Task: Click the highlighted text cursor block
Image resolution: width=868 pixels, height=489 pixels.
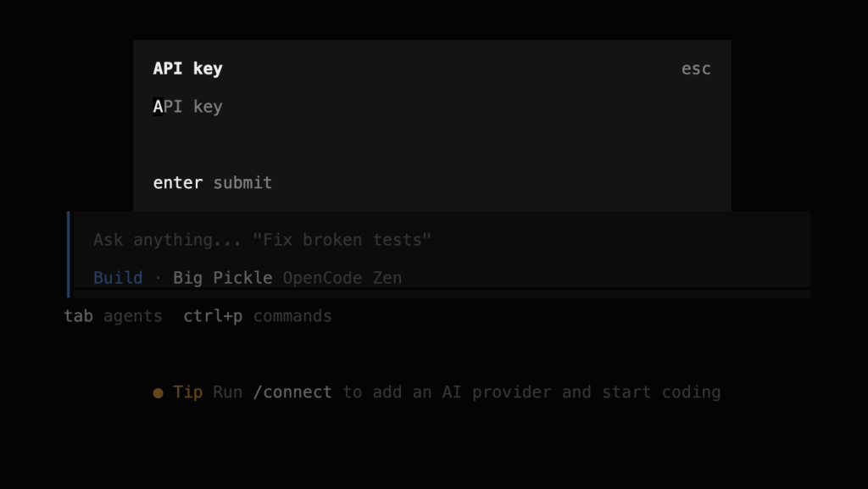Action: tap(158, 106)
